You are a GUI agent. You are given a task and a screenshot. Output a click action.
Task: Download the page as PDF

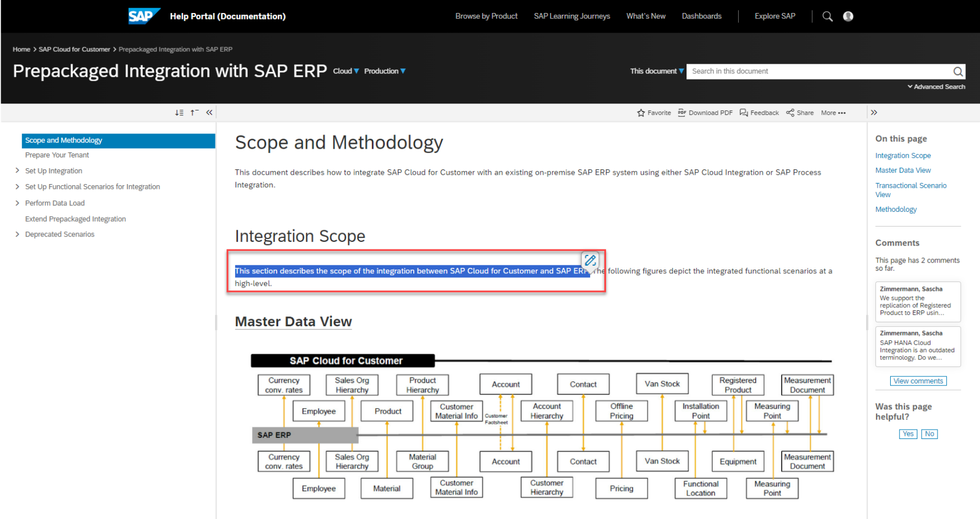tap(705, 113)
